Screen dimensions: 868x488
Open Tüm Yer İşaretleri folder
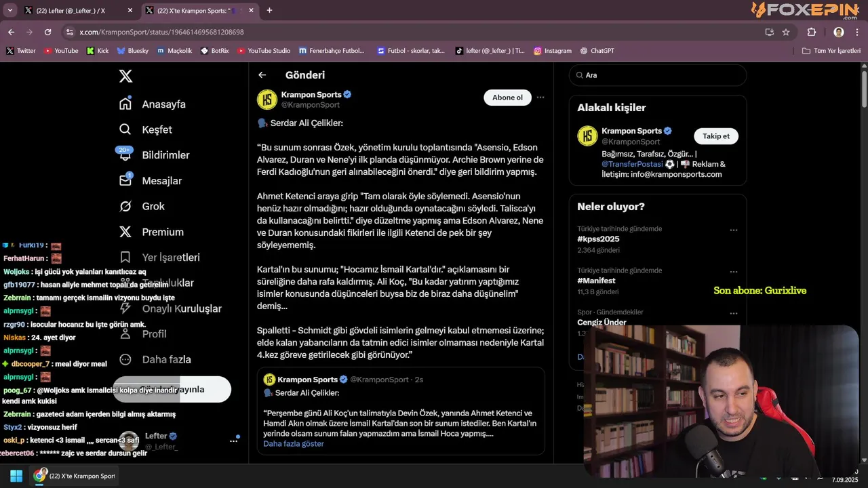coord(831,51)
